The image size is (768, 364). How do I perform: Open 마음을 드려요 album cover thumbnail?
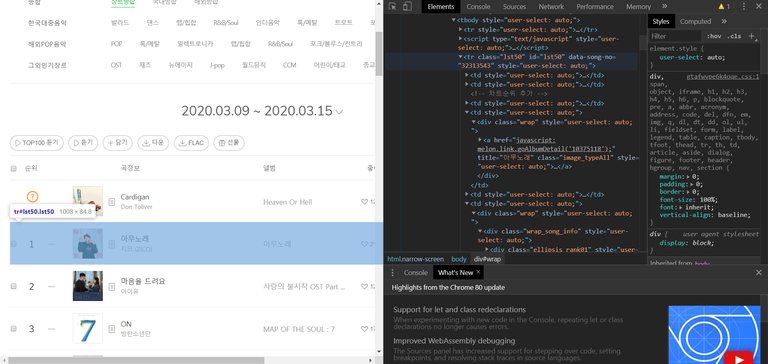[88, 286]
